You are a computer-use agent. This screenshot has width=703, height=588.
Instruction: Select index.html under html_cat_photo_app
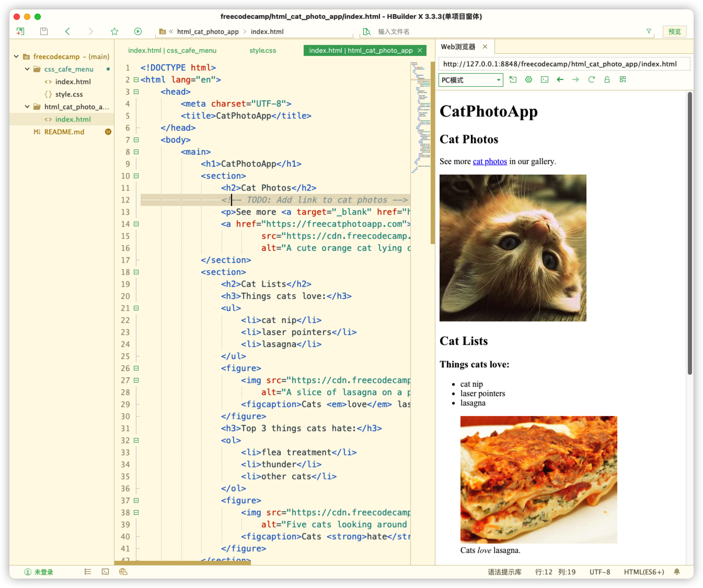click(73, 119)
